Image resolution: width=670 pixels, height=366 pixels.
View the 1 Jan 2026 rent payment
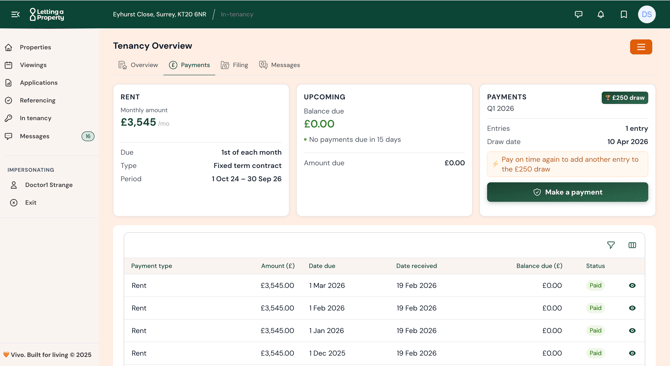point(632,331)
